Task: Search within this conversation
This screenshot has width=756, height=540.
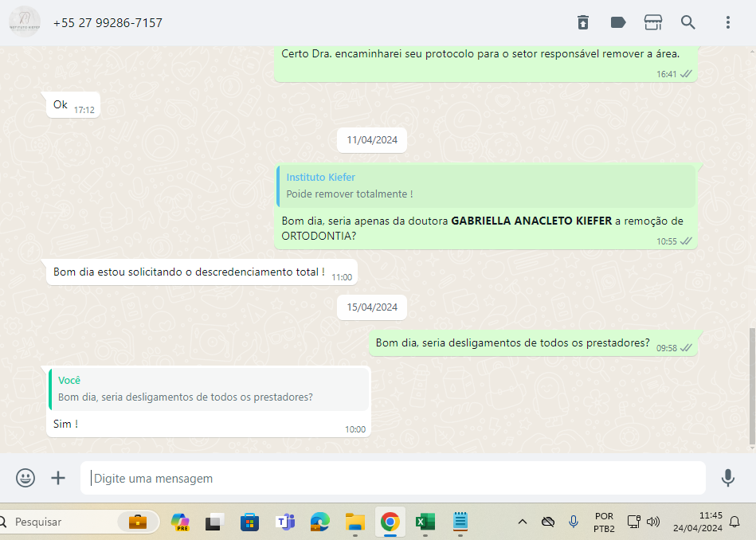Action: [x=688, y=22]
